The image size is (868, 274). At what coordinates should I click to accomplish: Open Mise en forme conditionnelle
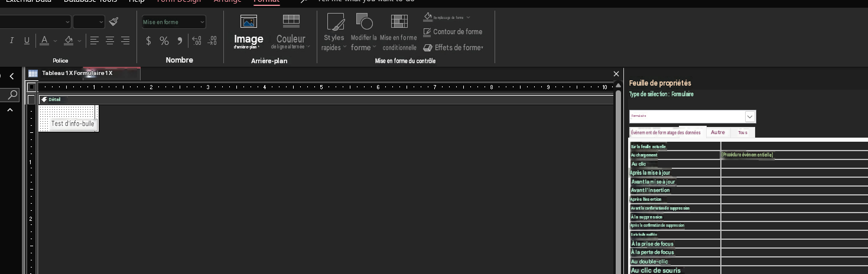(399, 32)
